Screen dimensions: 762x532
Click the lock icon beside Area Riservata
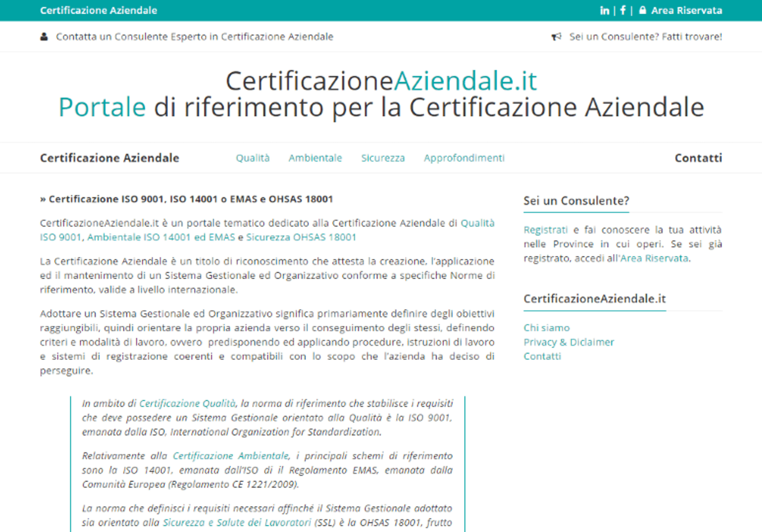point(643,10)
